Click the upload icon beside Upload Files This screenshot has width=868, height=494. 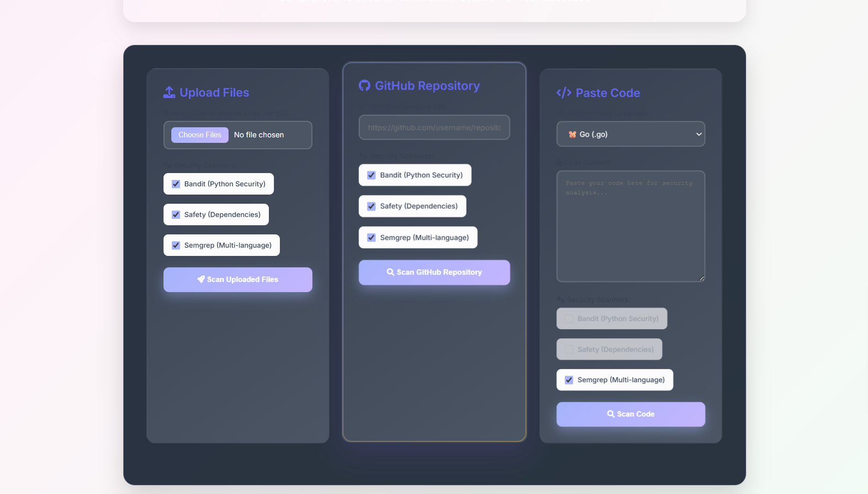(169, 92)
